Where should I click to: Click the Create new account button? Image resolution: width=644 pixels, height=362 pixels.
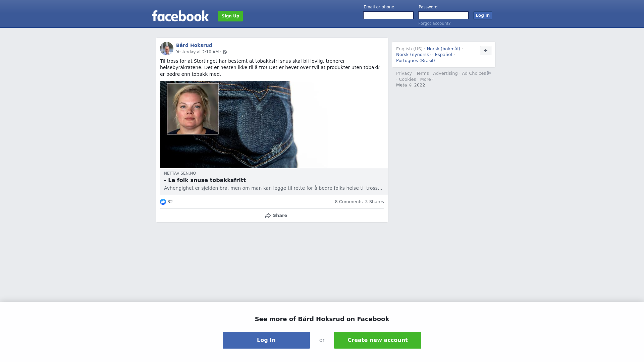(378, 340)
